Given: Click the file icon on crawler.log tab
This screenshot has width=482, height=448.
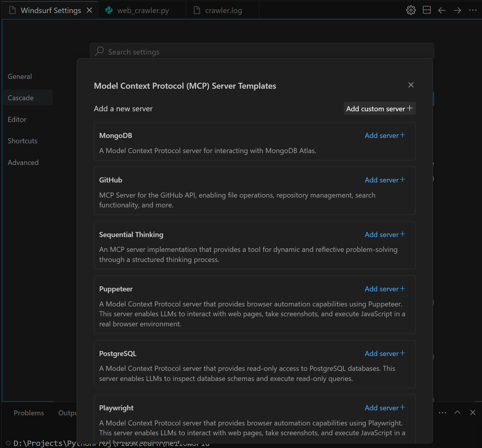Looking at the screenshot, I should coord(197,10).
